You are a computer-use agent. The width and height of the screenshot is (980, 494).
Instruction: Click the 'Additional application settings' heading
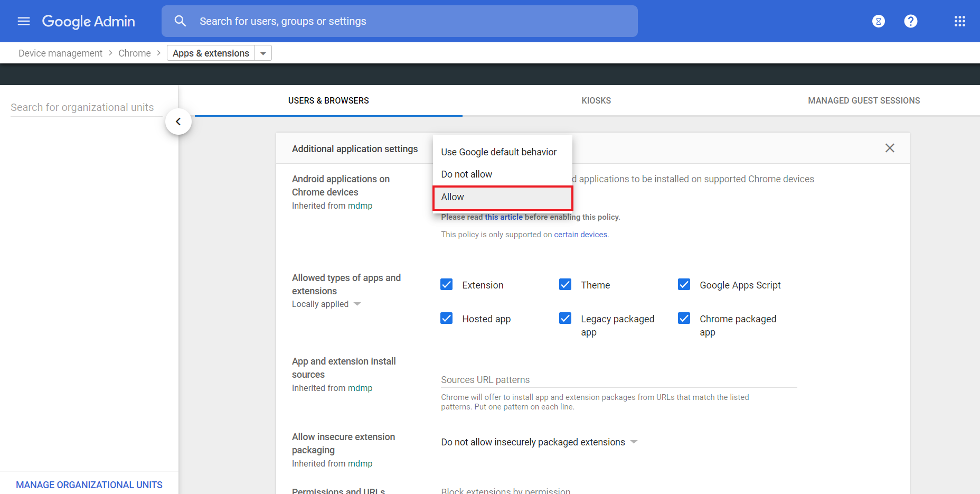click(x=355, y=149)
